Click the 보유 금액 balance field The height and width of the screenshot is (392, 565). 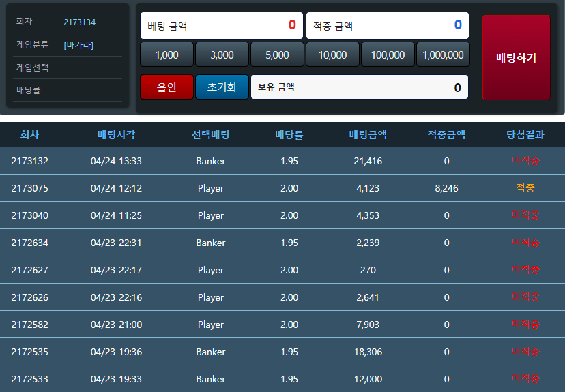point(359,87)
